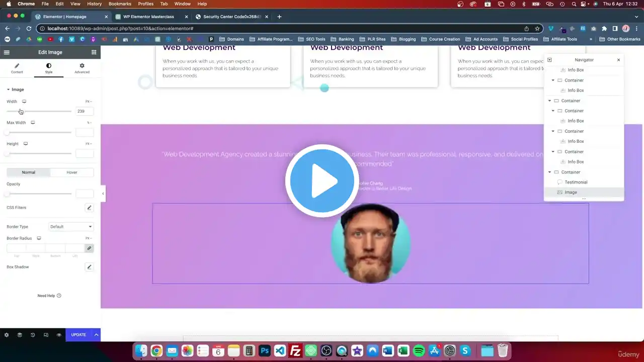Image resolution: width=644 pixels, height=362 pixels.
Task: Open the Width unit dropdown
Action: [89, 102]
